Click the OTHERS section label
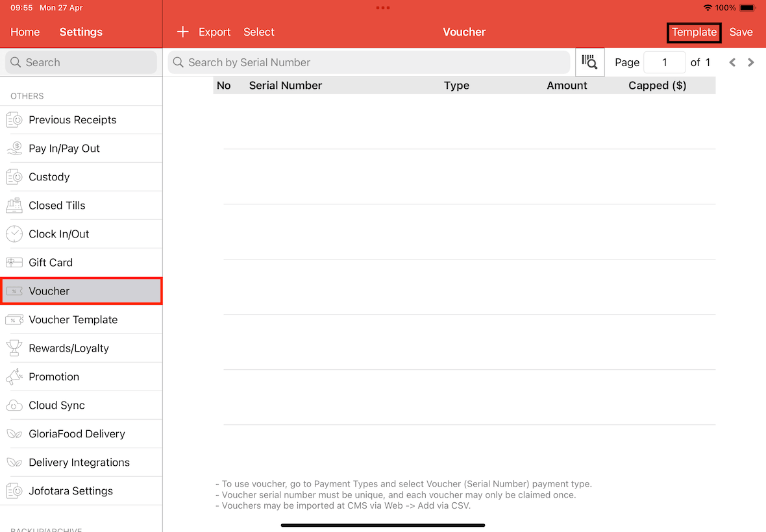This screenshot has height=532, width=766. [x=27, y=96]
